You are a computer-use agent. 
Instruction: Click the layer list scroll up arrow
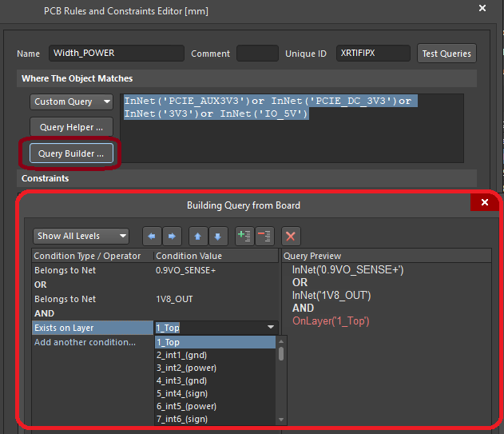click(281, 341)
